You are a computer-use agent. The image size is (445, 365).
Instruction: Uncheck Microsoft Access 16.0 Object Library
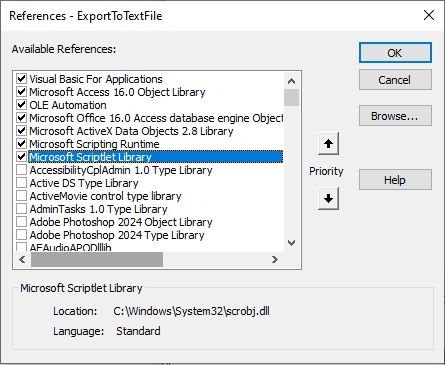point(22,92)
